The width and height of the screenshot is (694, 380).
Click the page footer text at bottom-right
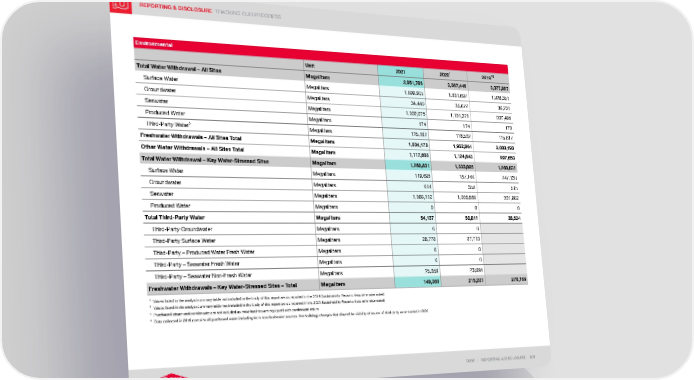pos(500,359)
